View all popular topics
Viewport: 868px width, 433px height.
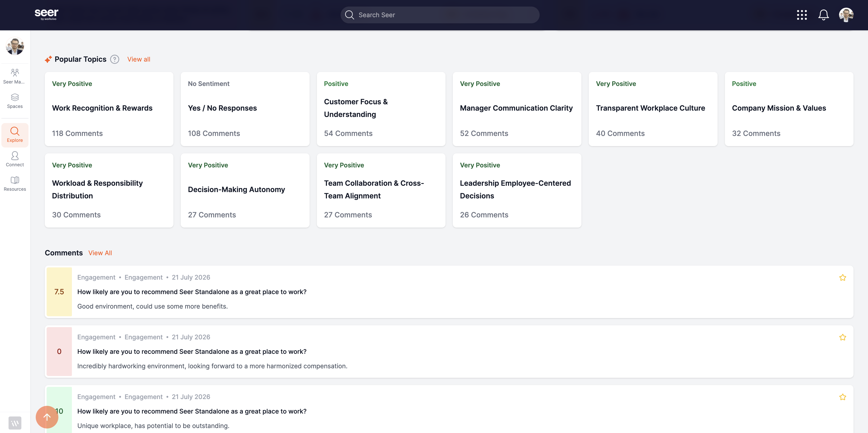pos(139,59)
